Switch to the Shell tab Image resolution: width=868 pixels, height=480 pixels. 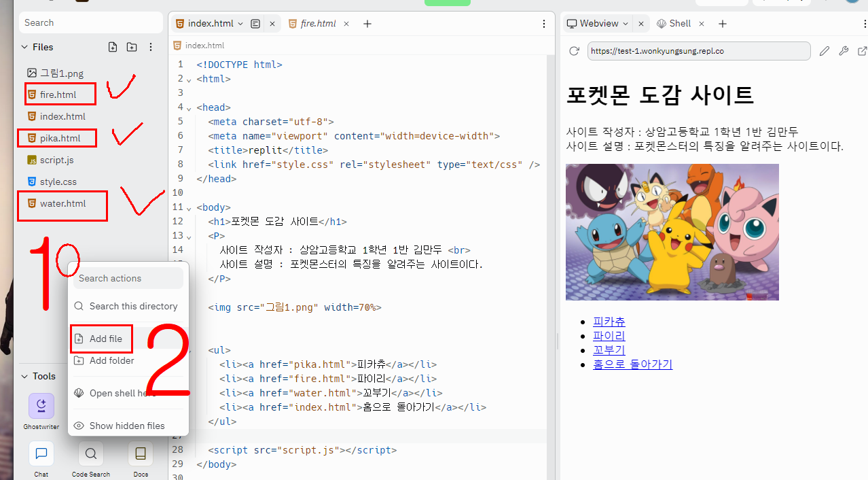(673, 23)
